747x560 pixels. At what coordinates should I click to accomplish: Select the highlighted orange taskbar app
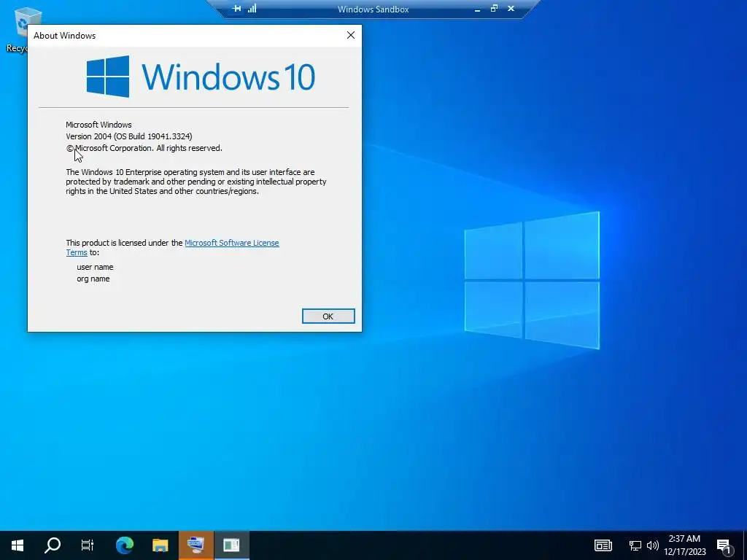click(196, 545)
